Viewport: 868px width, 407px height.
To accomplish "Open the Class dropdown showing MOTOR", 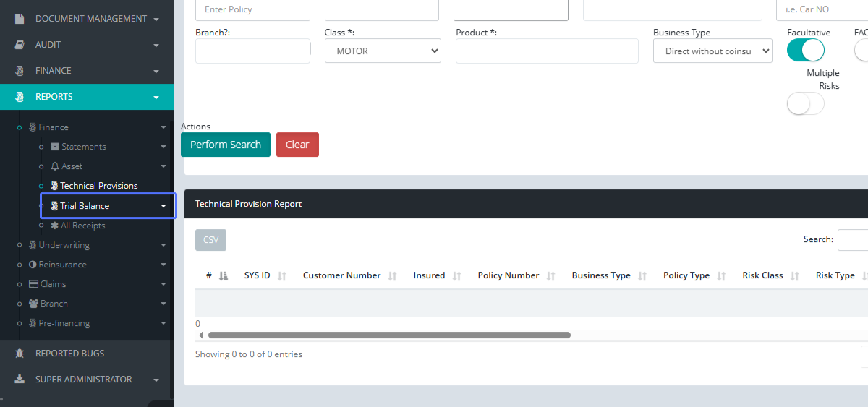I will pyautogui.click(x=383, y=51).
